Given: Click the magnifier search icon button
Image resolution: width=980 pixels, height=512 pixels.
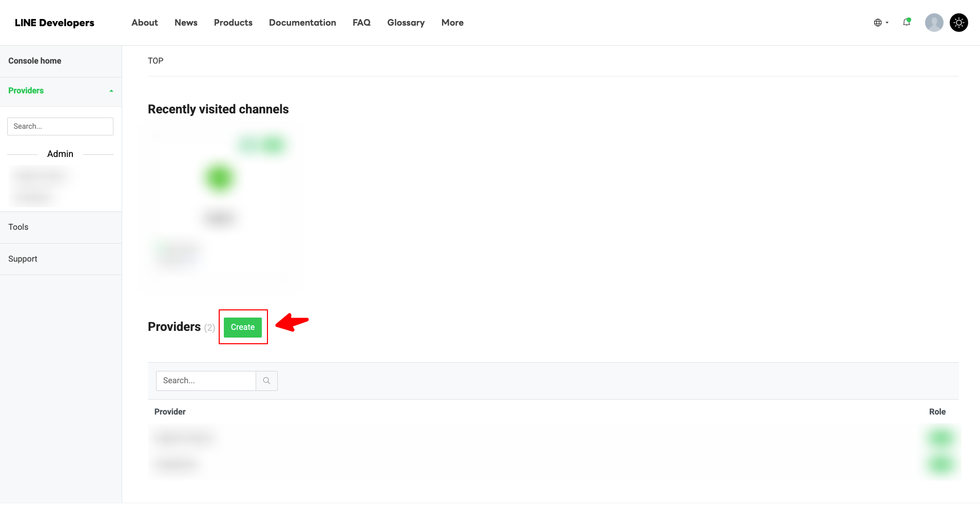Looking at the screenshot, I should tap(266, 381).
